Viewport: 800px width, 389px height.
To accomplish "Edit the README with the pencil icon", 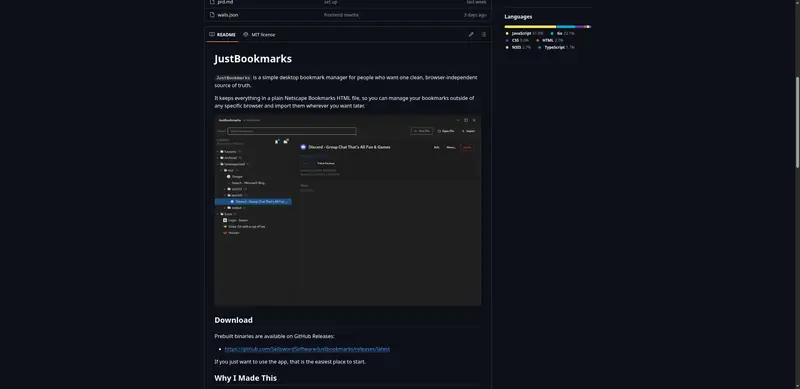I will click(x=471, y=35).
